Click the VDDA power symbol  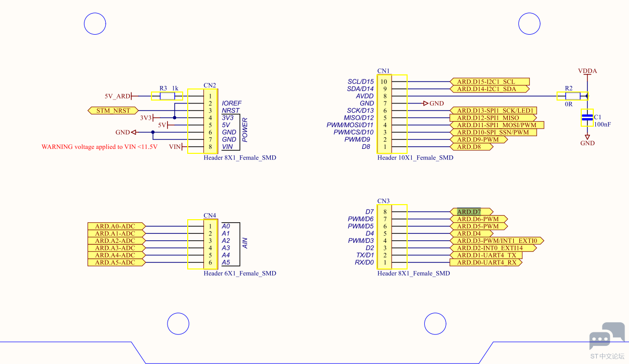(587, 71)
